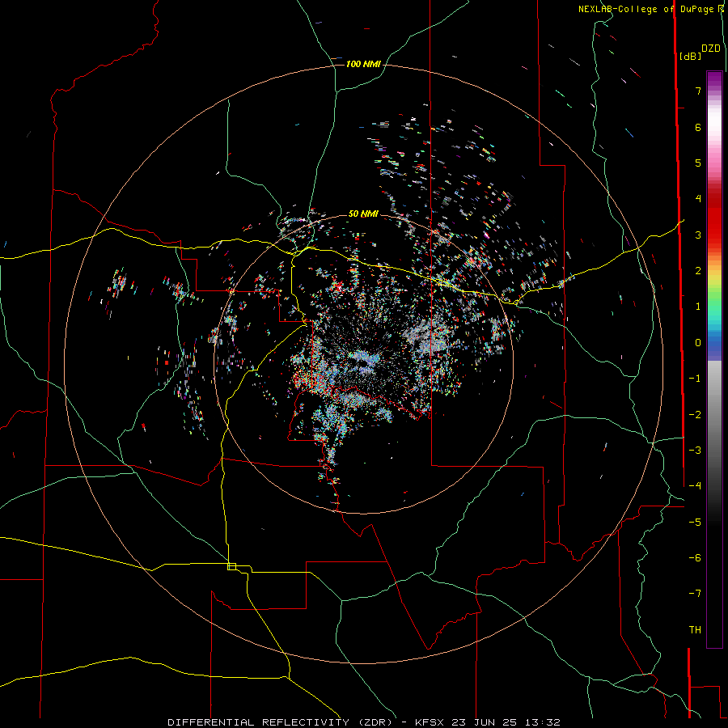Image resolution: width=728 pixels, height=728 pixels.
Task: Click the -5 value on the colour scale
Action: pyautogui.click(x=695, y=523)
